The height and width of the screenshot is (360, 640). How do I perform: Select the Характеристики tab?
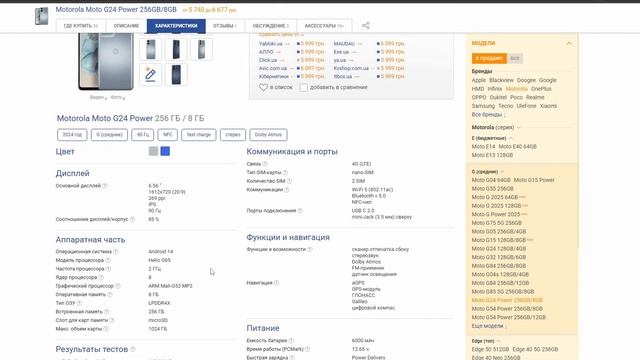point(176,26)
